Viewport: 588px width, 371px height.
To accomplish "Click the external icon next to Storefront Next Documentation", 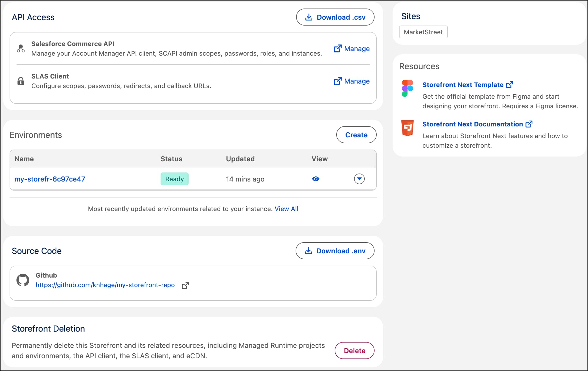I will pyautogui.click(x=529, y=124).
